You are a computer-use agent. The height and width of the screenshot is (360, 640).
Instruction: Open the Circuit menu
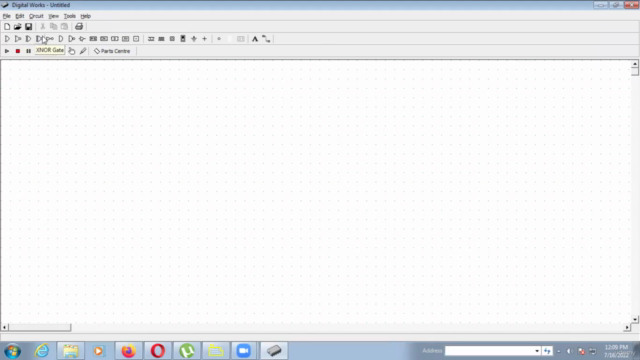click(x=36, y=16)
